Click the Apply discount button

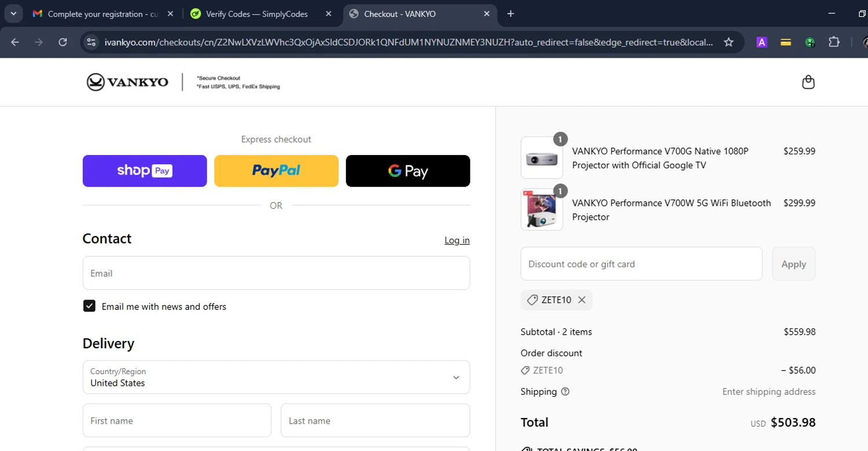793,264
